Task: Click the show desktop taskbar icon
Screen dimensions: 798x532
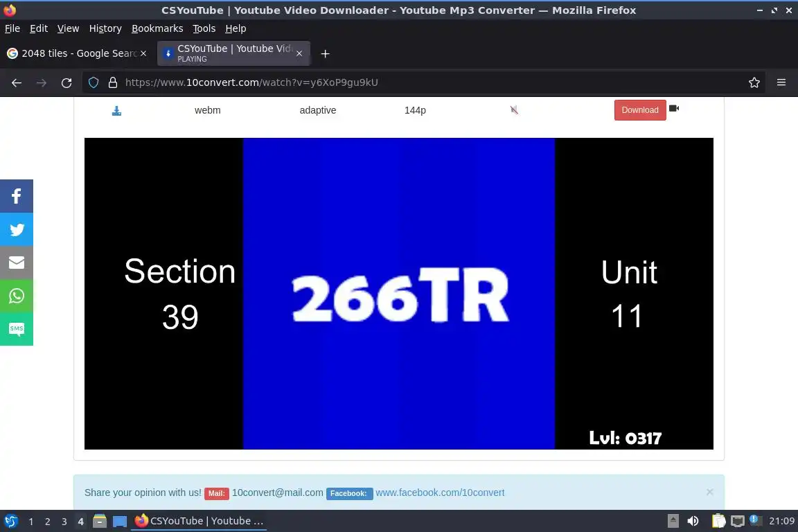Action: tap(120, 521)
